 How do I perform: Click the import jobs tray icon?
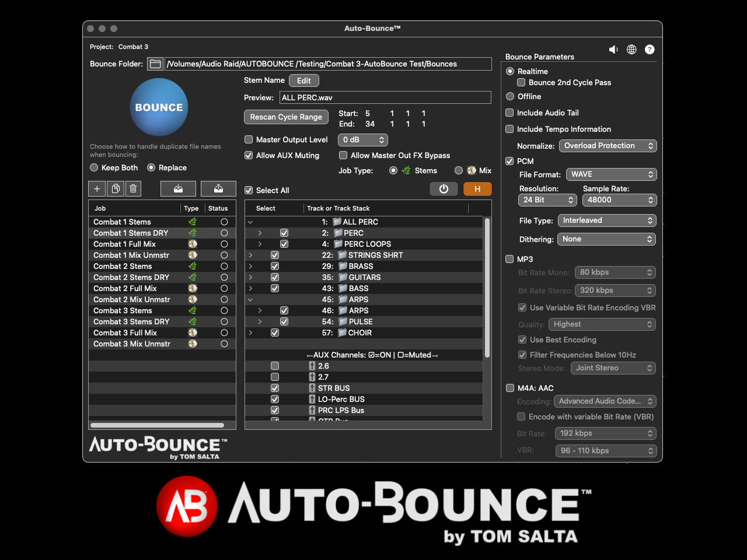[x=178, y=188]
